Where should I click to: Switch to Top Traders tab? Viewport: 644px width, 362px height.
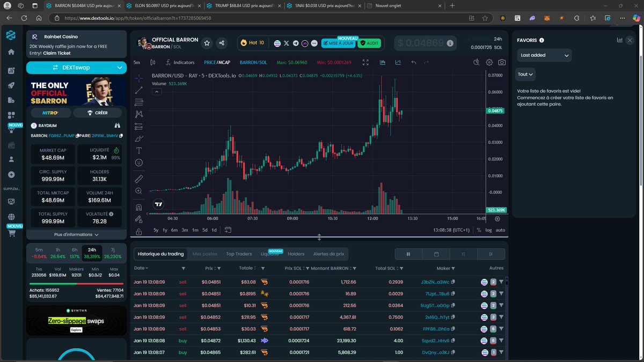coord(239,254)
